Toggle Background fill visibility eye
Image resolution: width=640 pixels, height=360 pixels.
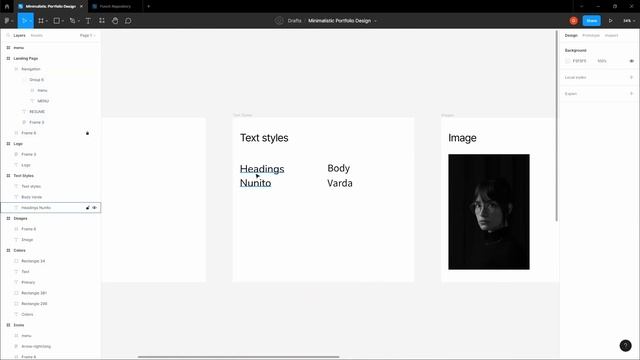click(x=631, y=61)
